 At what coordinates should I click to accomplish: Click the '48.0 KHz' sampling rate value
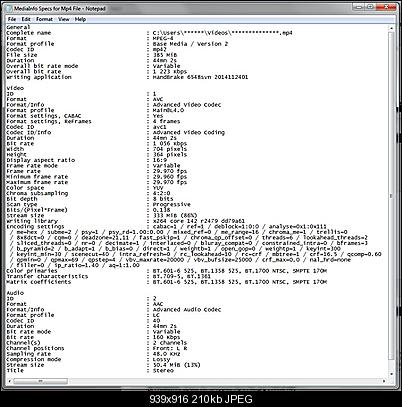(166, 354)
